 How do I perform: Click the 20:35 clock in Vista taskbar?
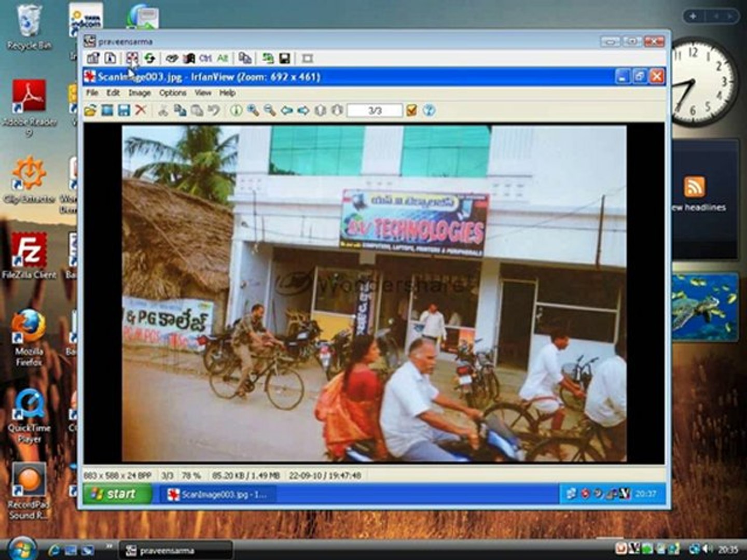[728, 549]
